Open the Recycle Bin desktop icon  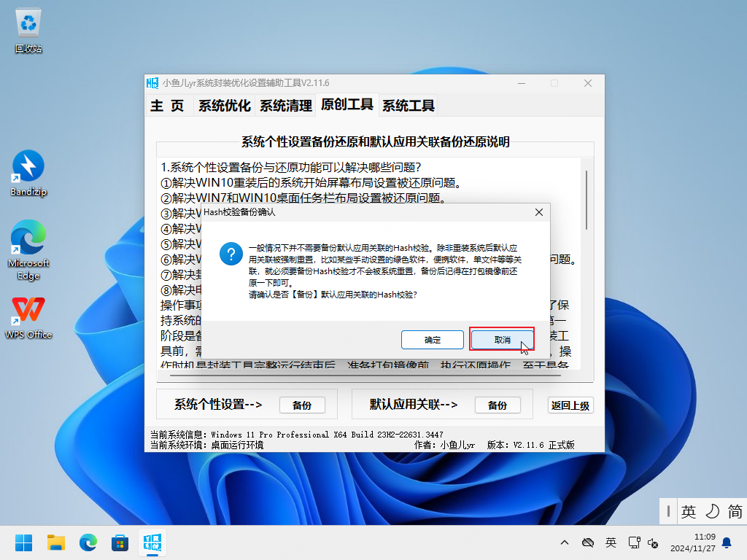28,31
